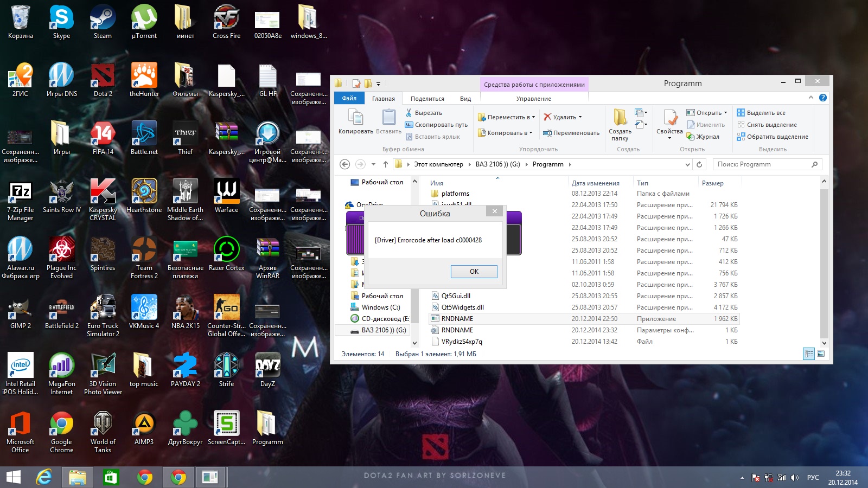868x488 pixels.
Task: Click the Поиск: Programm search field
Action: 767,164
